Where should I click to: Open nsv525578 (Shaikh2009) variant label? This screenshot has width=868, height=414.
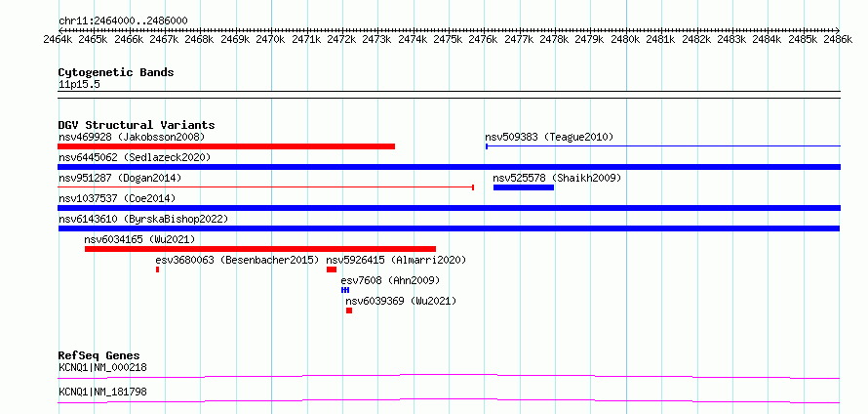pyautogui.click(x=557, y=178)
